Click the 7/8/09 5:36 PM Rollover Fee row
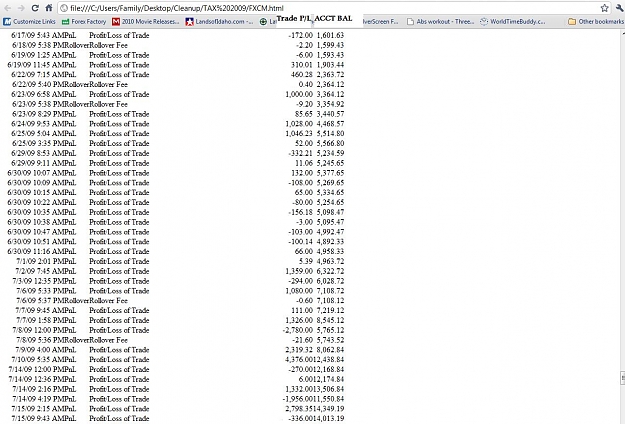The height and width of the screenshot is (424, 625). click(x=180, y=340)
